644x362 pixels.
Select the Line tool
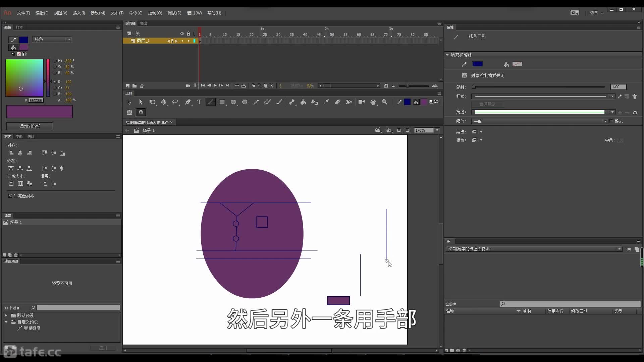coord(210,102)
